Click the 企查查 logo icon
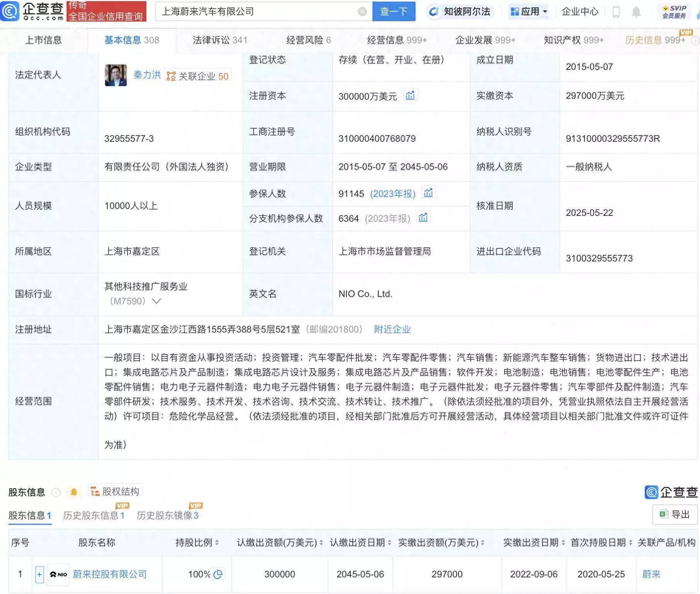Screen dimensions: 700x594 click(10, 12)
